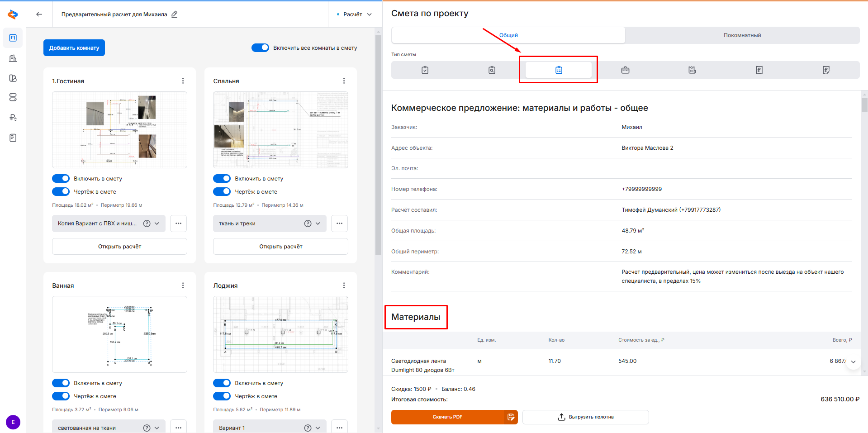Select the first checkmark clipboard estimate type
This screenshot has height=433, width=868.
425,70
